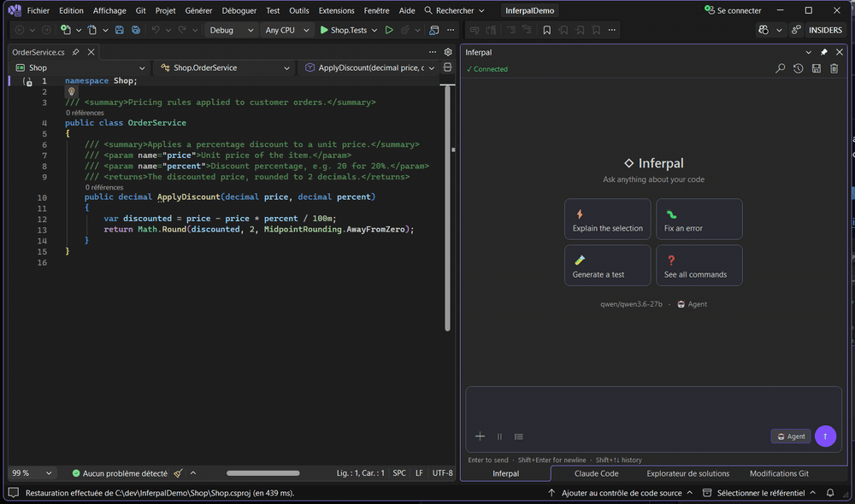The image size is (855, 504).
Task: Open the 99 % zoom level dropdown
Action: pyautogui.click(x=32, y=473)
